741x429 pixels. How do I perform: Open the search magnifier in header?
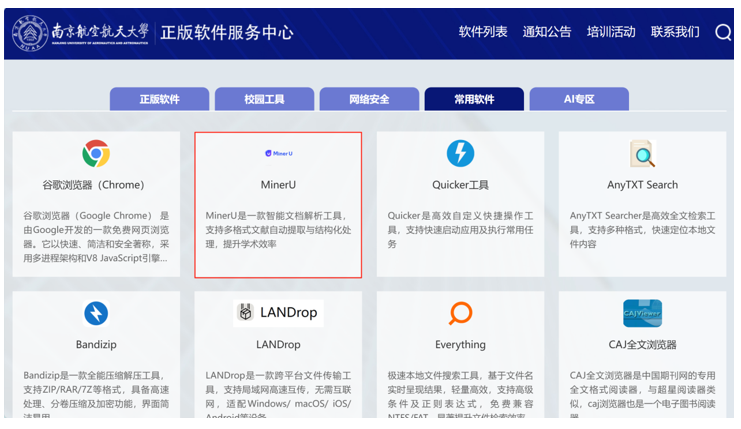pos(723,32)
